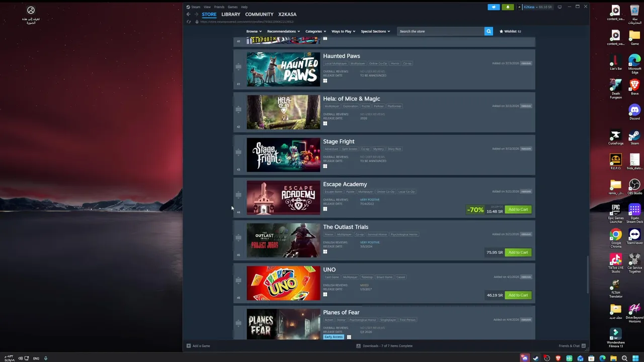
Task: Click the Downloads status in the bottom bar
Action: (384, 346)
